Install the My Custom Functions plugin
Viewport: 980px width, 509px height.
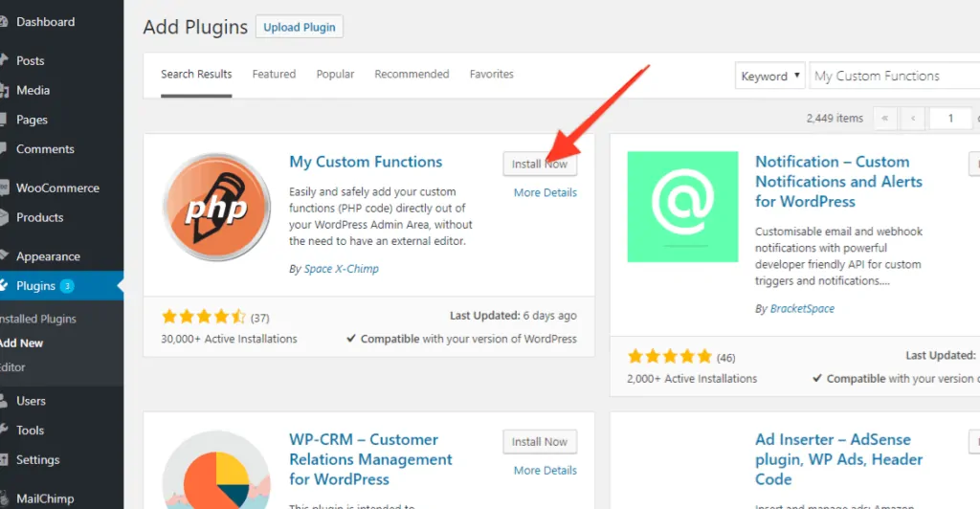(x=540, y=164)
